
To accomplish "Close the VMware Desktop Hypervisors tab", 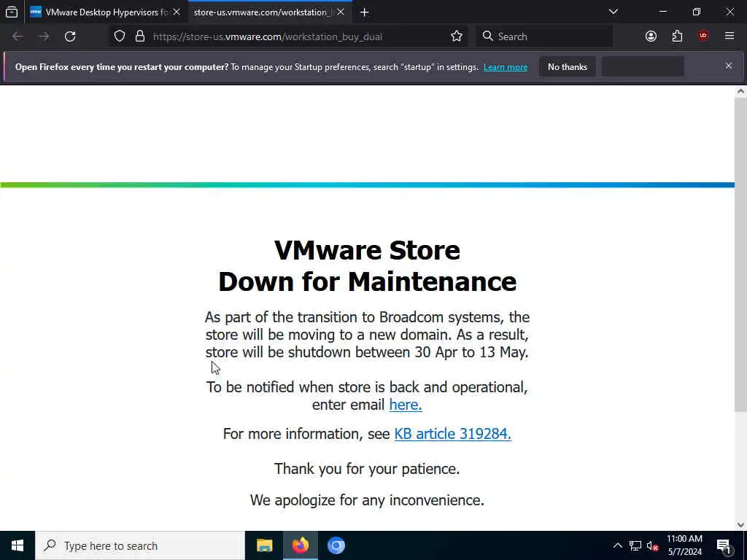I will point(177,12).
